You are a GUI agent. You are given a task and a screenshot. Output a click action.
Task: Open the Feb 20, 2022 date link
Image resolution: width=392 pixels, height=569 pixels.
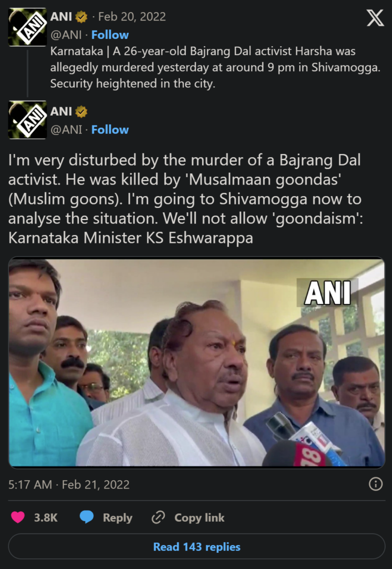(x=132, y=17)
